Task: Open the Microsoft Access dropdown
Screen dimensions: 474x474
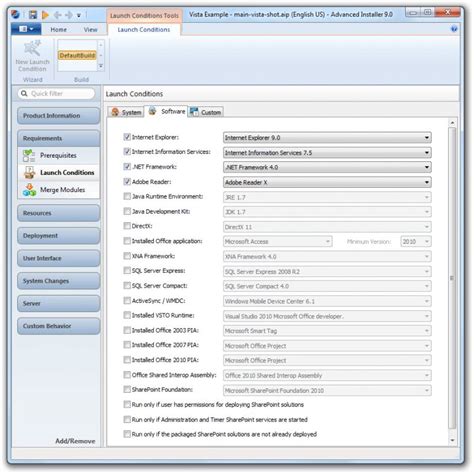Action: [277, 242]
